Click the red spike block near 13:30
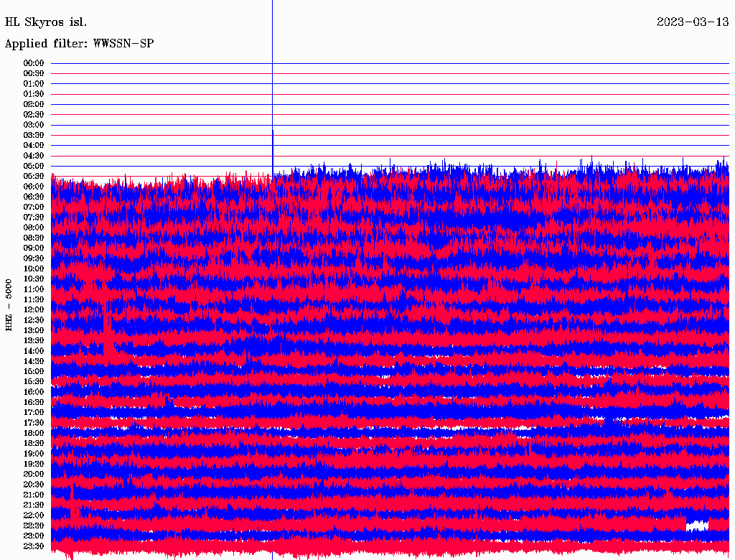Viewport: 735px width, 560px height. click(x=109, y=334)
